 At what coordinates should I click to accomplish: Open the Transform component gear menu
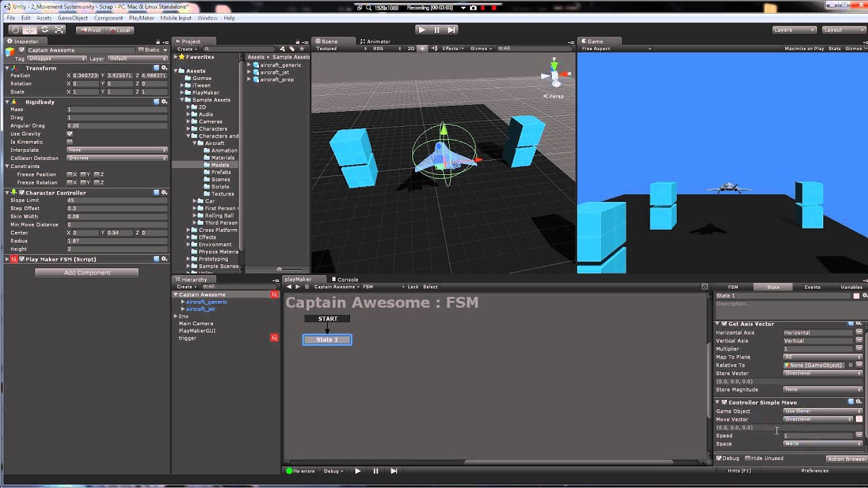(164, 68)
